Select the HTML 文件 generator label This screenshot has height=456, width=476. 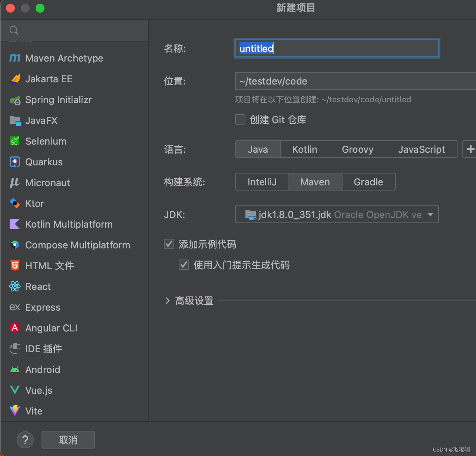(50, 265)
